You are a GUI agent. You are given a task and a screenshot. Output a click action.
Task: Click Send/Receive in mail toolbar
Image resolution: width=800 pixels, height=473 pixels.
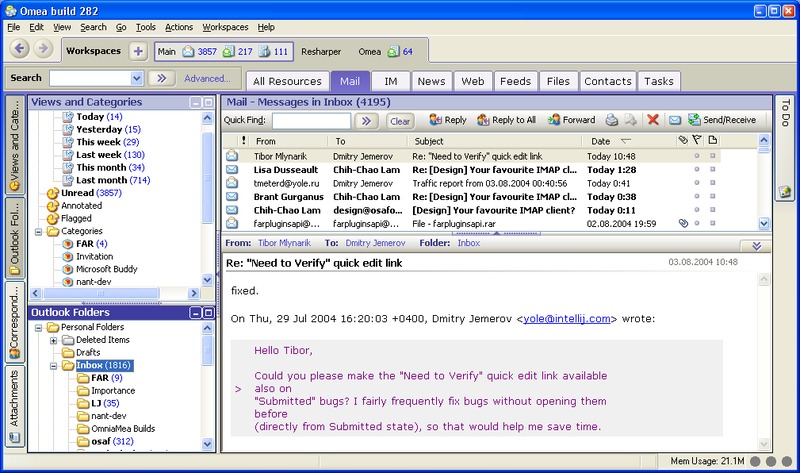coord(722,120)
